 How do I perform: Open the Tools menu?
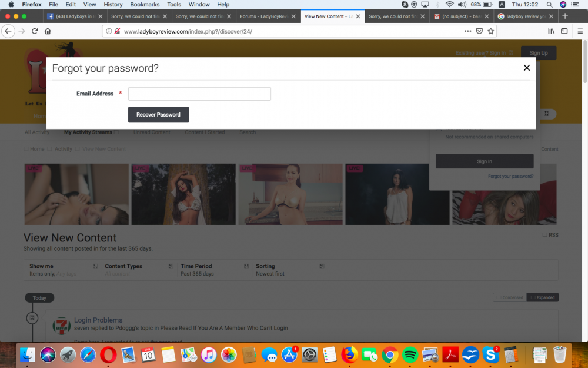(174, 5)
